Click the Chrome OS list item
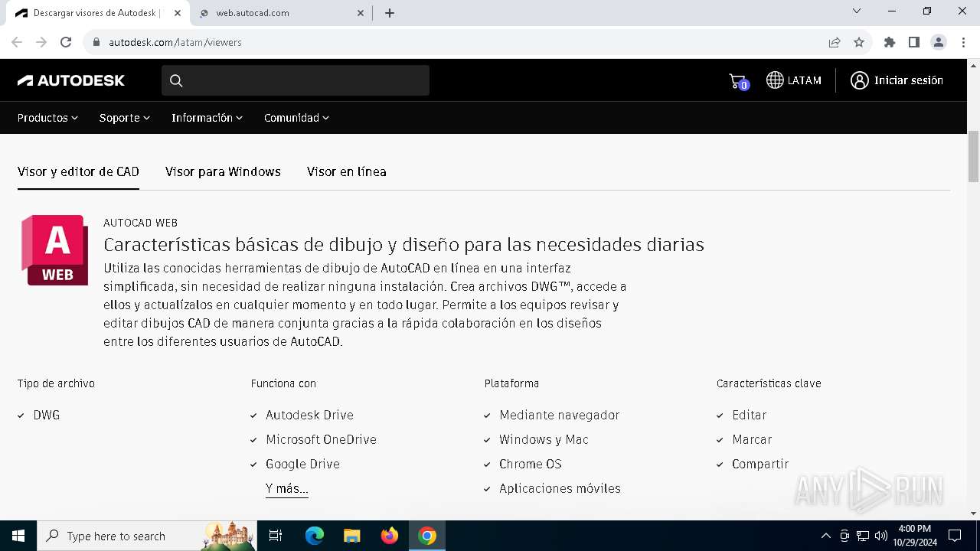Viewport: 980px width, 551px height. pyautogui.click(x=530, y=464)
